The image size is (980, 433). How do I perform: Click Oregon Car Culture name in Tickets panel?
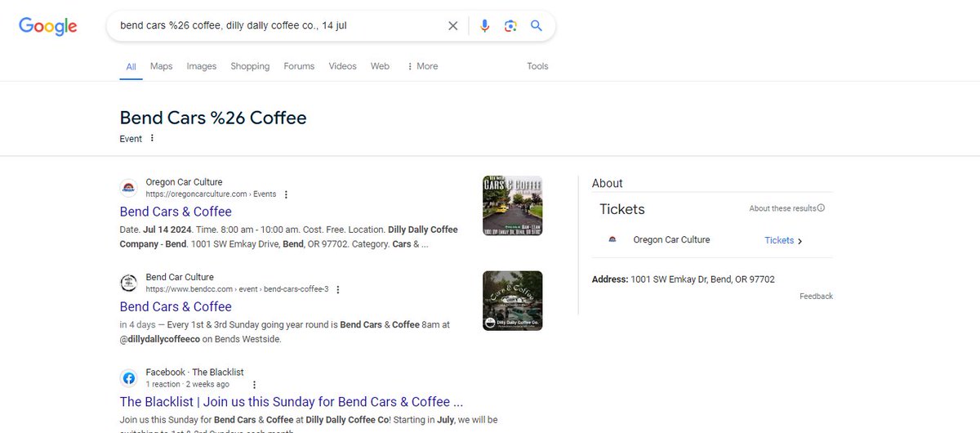click(671, 240)
